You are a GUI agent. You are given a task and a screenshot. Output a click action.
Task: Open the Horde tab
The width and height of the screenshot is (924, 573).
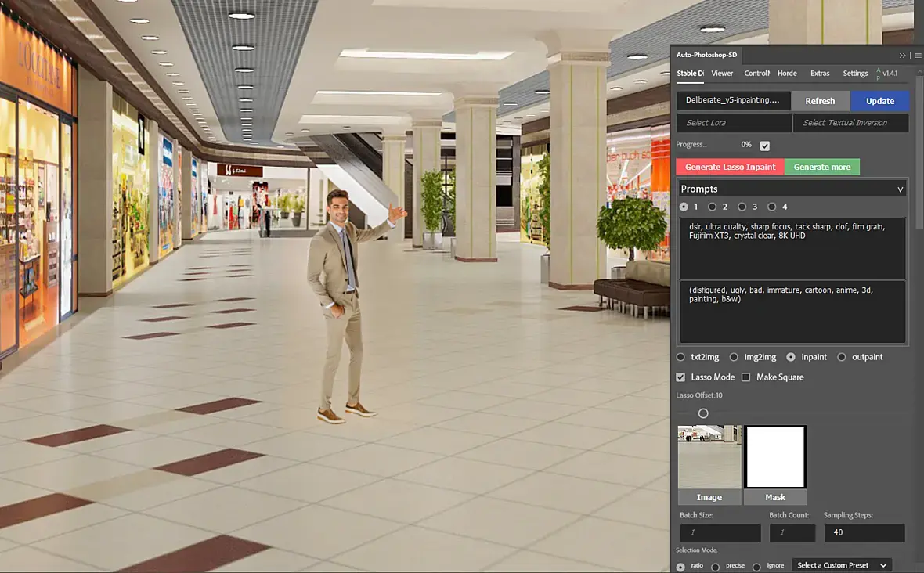click(787, 74)
